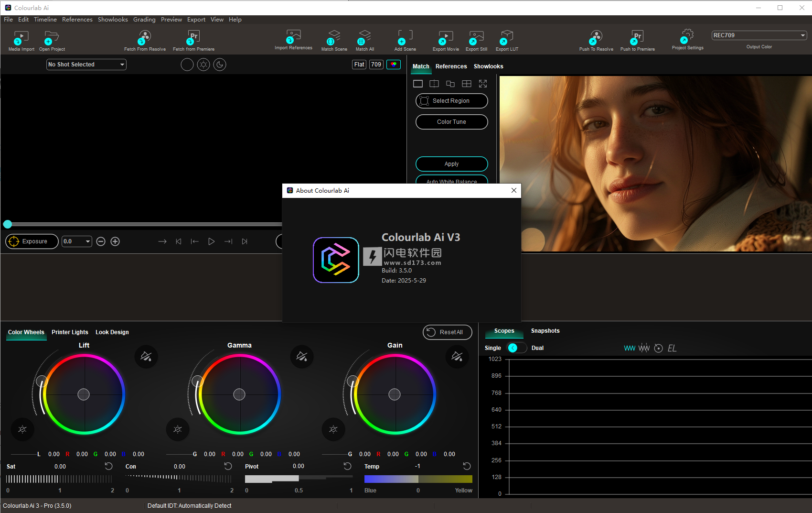Open the exposure value 0.0 dropdown
The width and height of the screenshot is (812, 513).
pyautogui.click(x=77, y=241)
